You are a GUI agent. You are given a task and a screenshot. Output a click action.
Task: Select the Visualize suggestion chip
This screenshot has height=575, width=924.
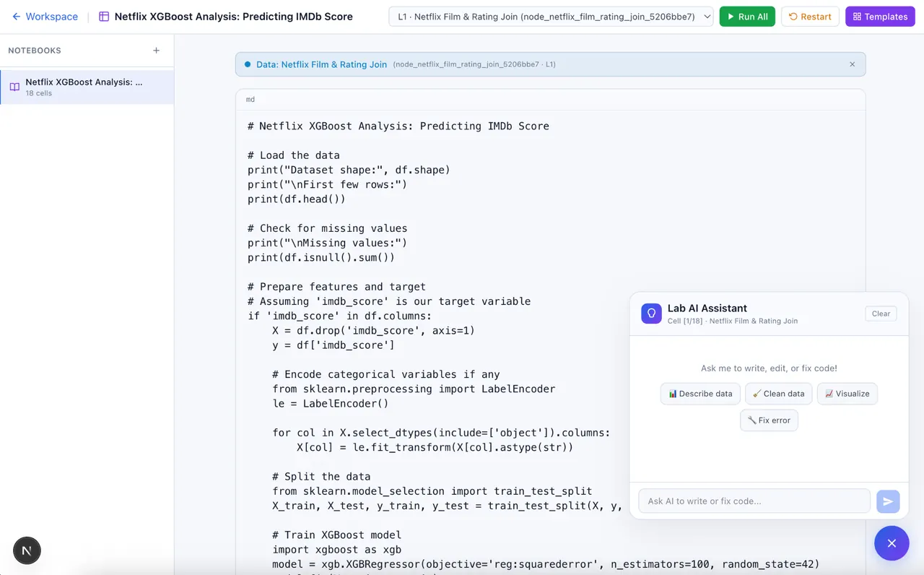pyautogui.click(x=847, y=394)
